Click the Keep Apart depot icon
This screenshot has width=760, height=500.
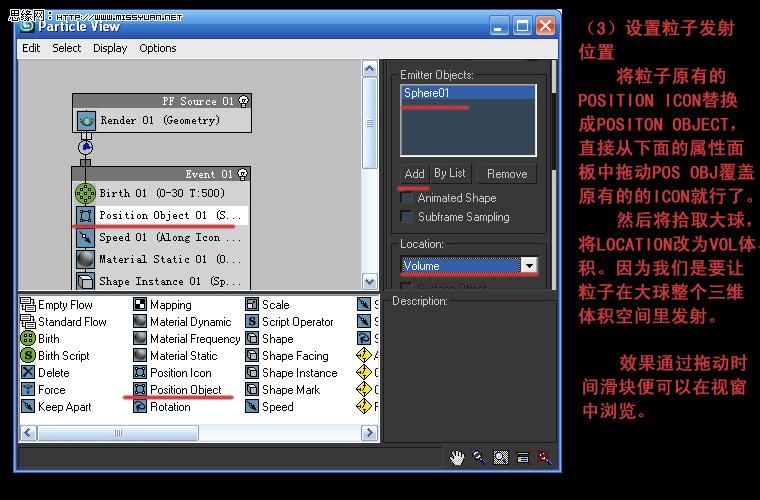coord(28,406)
